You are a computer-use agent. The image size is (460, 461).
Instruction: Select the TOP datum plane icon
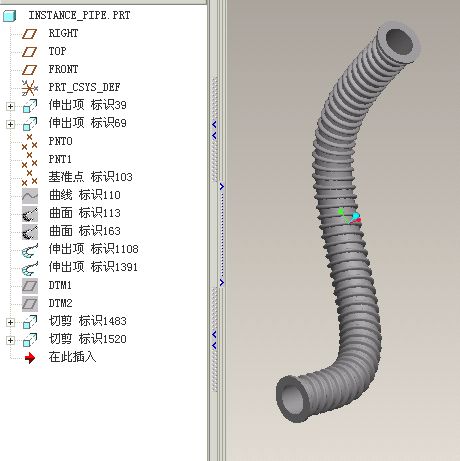[x=29, y=52]
